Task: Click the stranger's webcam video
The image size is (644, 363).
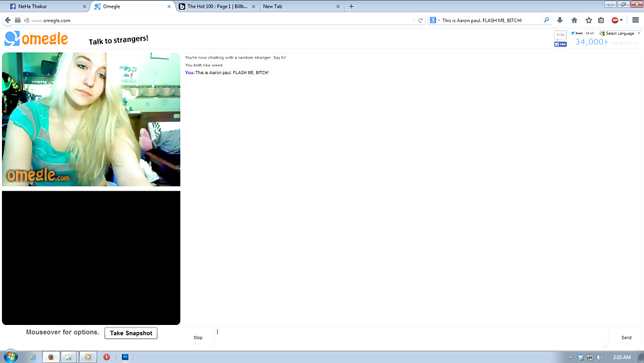Action: (x=91, y=119)
